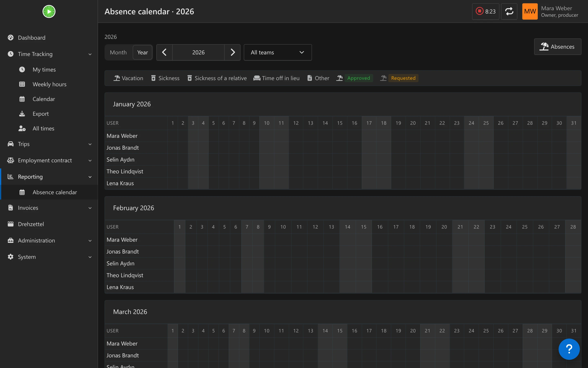Click the Drehzettel clapperboard icon
The height and width of the screenshot is (368, 588).
pyautogui.click(x=10, y=224)
